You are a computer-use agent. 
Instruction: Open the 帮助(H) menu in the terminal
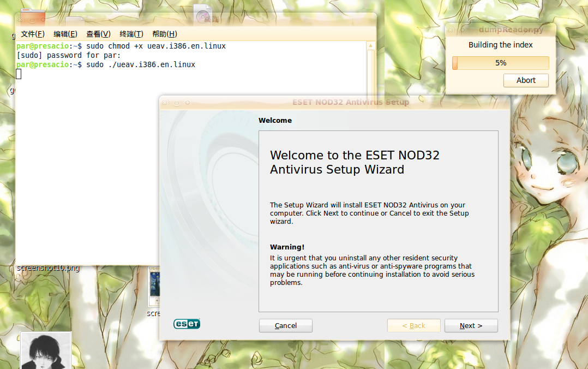click(x=165, y=34)
